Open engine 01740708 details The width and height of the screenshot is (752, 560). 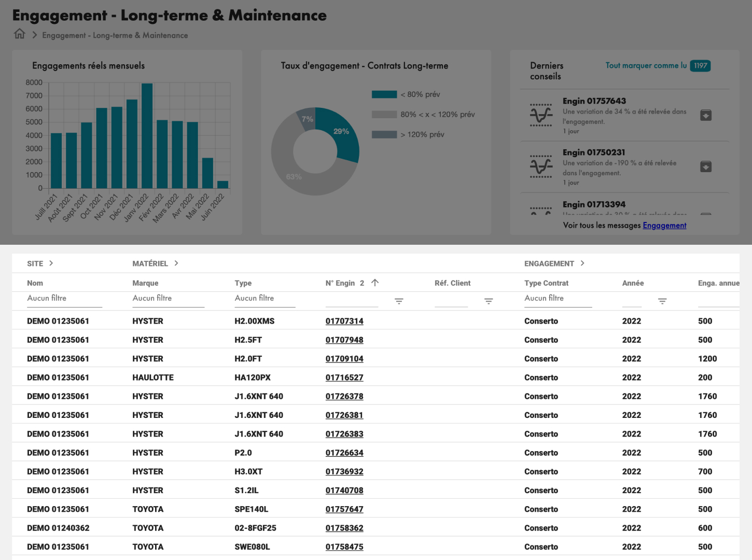click(x=344, y=491)
